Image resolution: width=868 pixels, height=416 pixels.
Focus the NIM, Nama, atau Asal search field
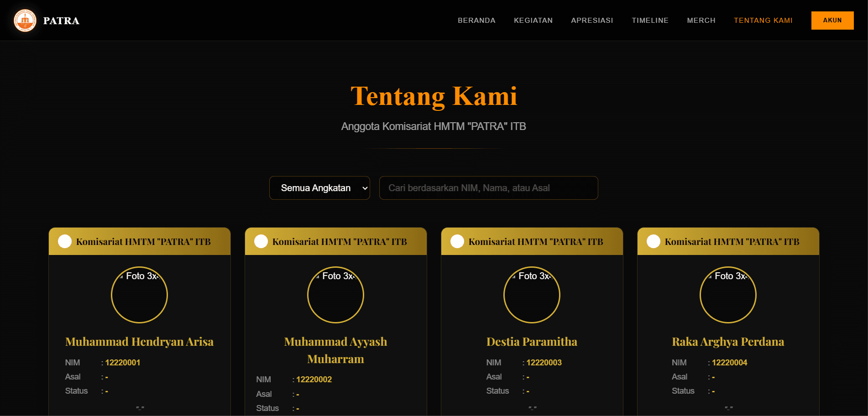[x=488, y=188]
